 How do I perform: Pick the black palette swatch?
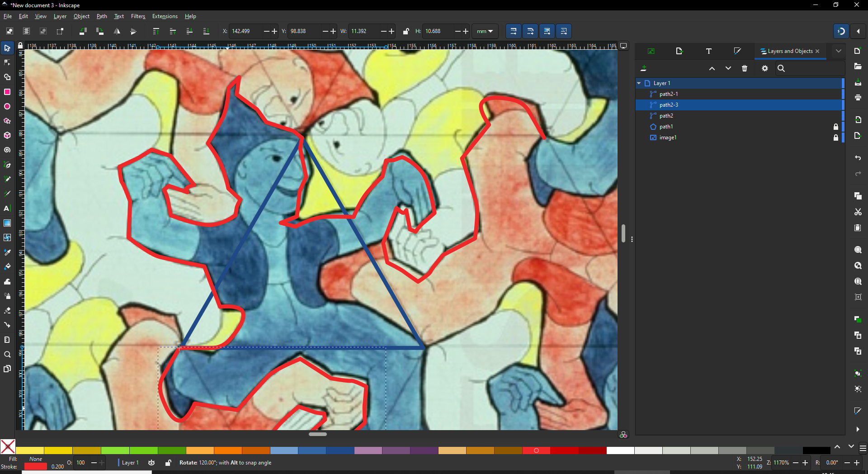pyautogui.click(x=816, y=450)
